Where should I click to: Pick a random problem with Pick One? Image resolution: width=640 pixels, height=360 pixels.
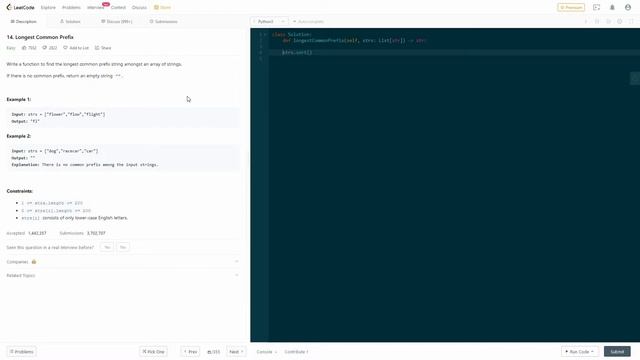coord(153,351)
